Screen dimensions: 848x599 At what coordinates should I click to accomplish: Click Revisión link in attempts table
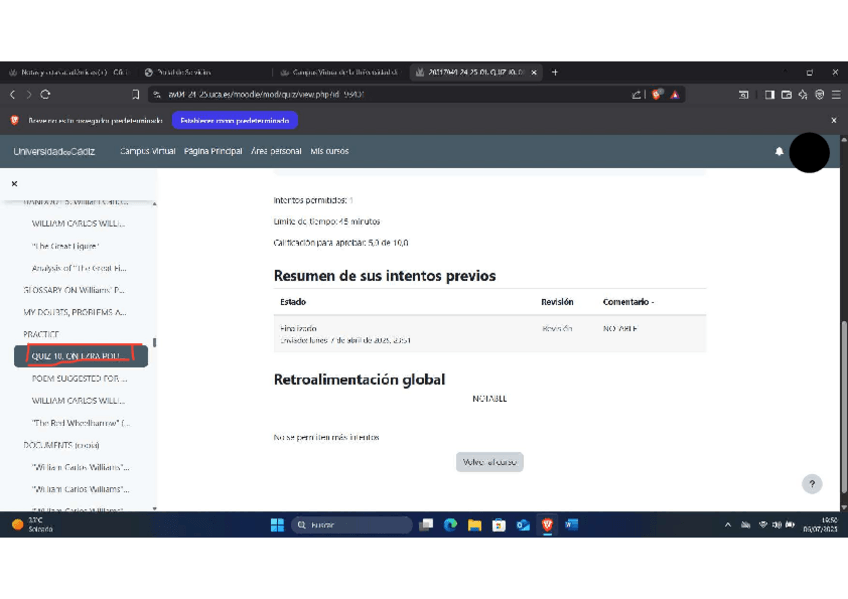557,329
